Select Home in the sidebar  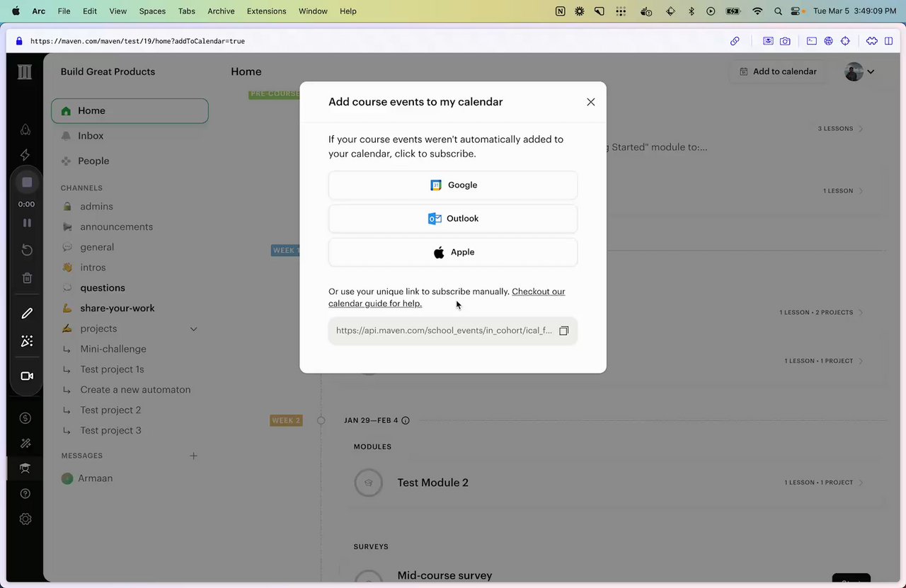[x=130, y=111]
